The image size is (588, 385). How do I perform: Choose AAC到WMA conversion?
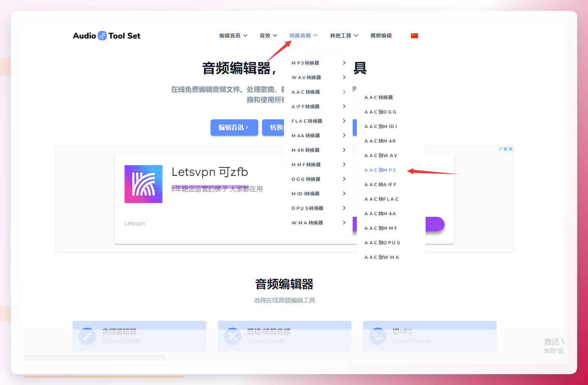pyautogui.click(x=381, y=257)
